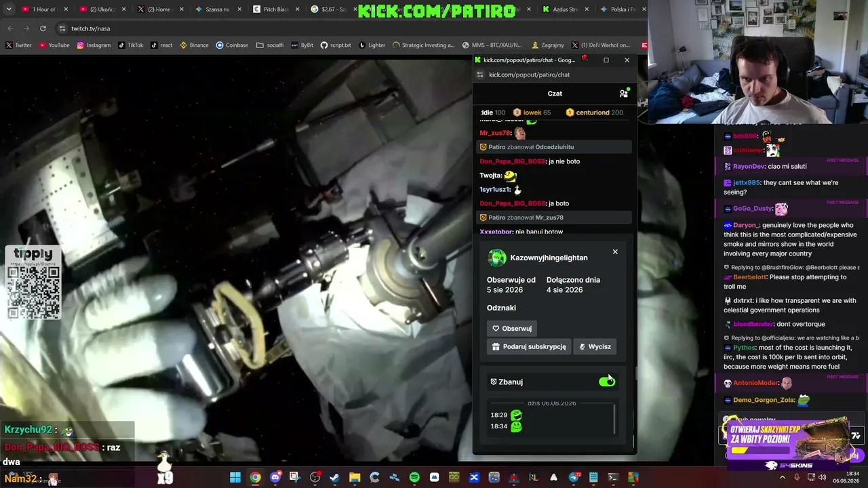Viewport: 868px width, 488px height.
Task: Open Google Chrome from the taskbar
Action: (255, 478)
